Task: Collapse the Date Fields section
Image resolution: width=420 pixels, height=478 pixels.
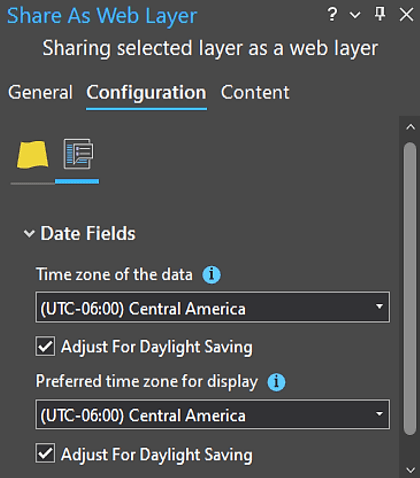Action: coord(29,233)
